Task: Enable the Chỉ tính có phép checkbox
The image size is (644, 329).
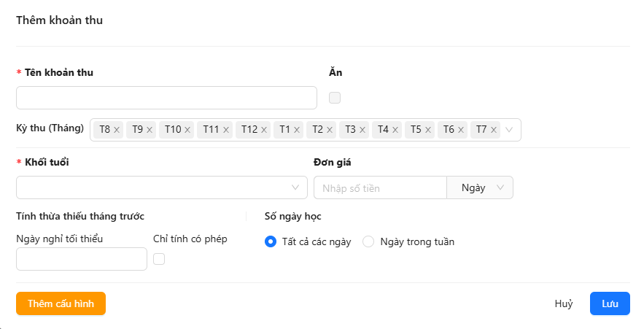Action: click(x=159, y=259)
